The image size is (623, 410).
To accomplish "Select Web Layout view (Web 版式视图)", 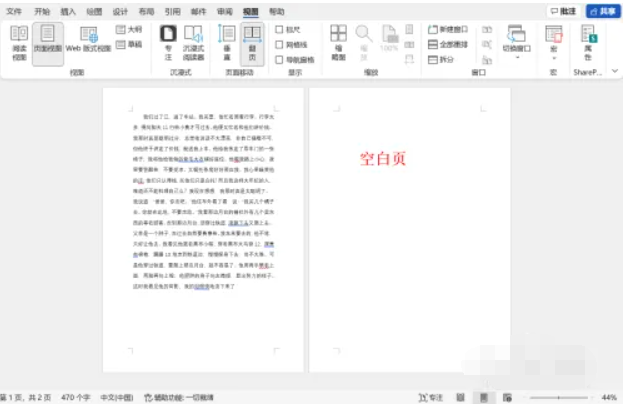I will (88, 44).
